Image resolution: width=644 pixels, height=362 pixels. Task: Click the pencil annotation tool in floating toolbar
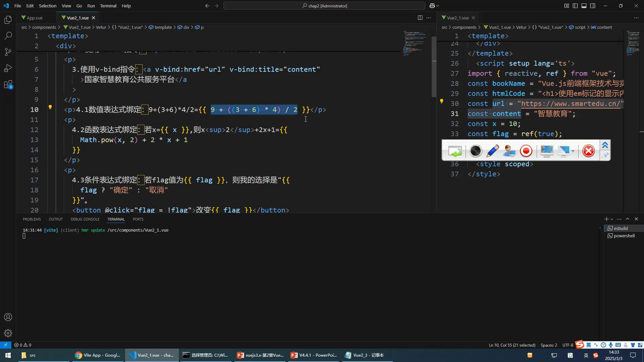492,151
